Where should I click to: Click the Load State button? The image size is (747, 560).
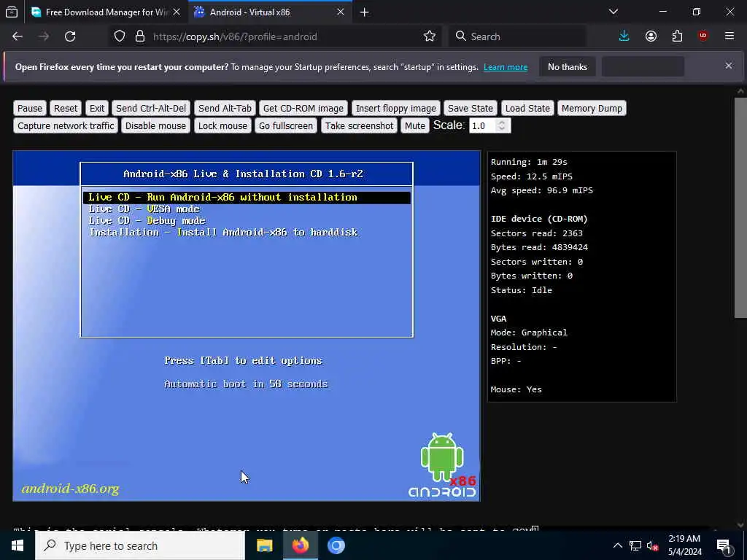(527, 108)
